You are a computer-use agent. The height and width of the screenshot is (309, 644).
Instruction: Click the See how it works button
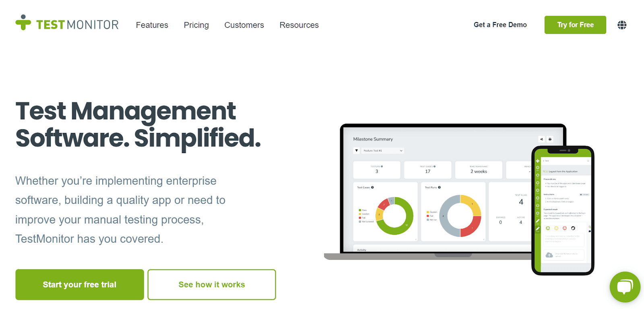(212, 284)
